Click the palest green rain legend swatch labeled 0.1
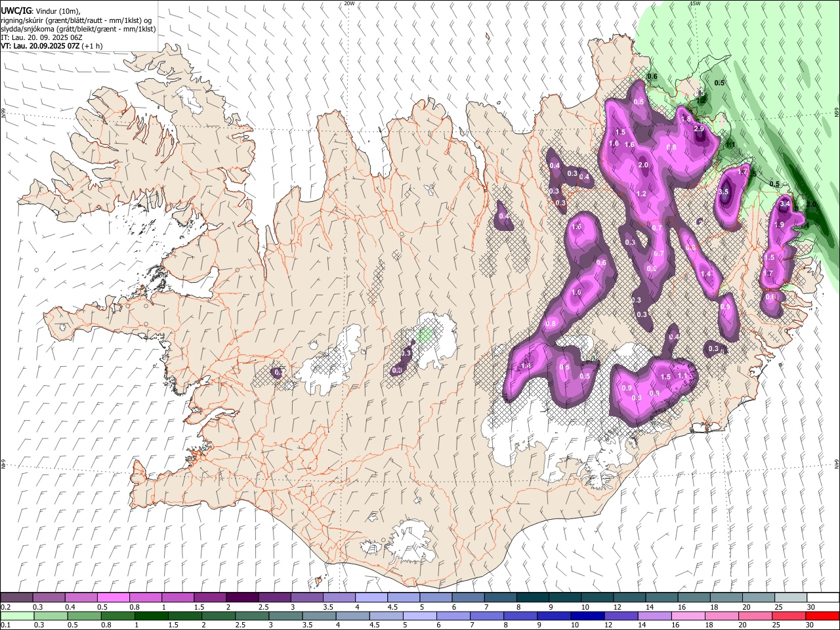Screen dimensions: 840x630 [x=18, y=616]
